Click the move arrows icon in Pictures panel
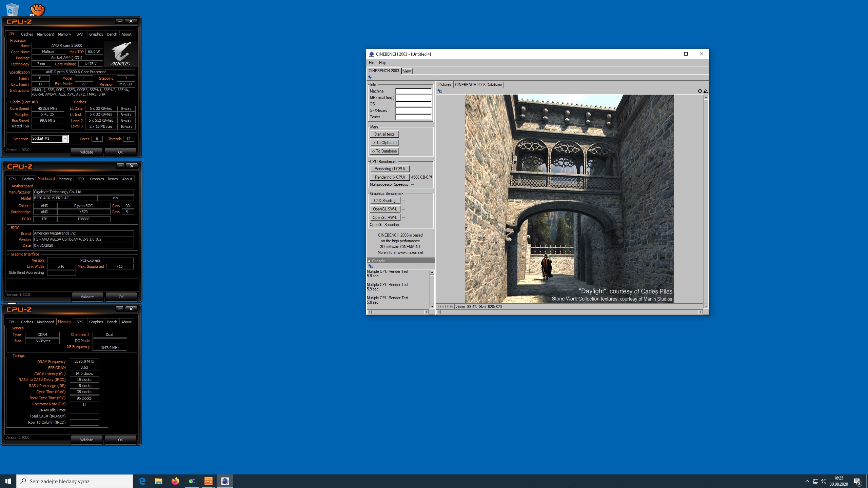868x488 pixels. coord(699,91)
